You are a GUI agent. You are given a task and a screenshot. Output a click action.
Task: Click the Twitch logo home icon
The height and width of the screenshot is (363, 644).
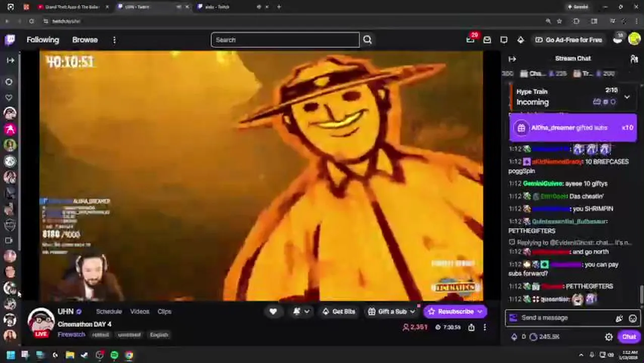pyautogui.click(x=10, y=40)
